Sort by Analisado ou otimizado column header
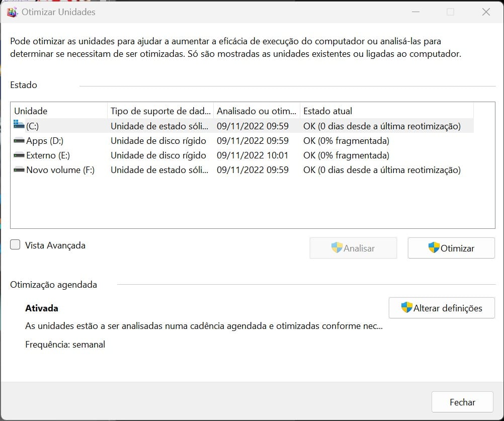Image resolution: width=504 pixels, height=421 pixels. tap(256, 111)
